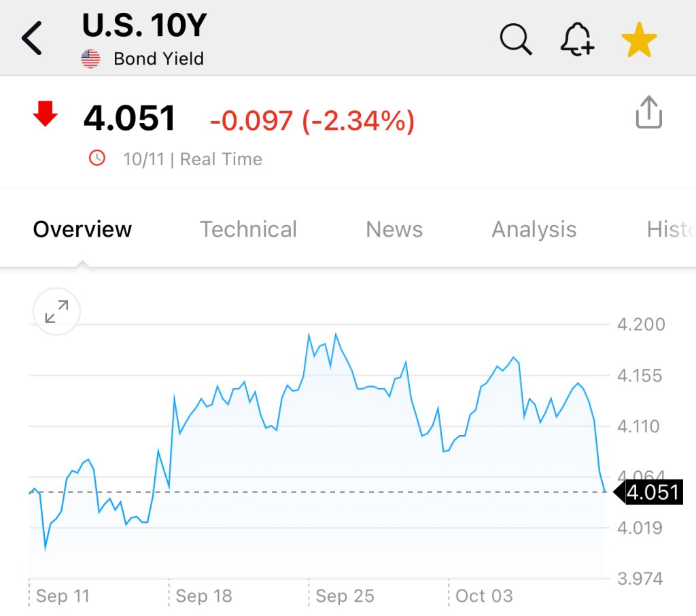Switch to the Technical tab

pyautogui.click(x=248, y=230)
